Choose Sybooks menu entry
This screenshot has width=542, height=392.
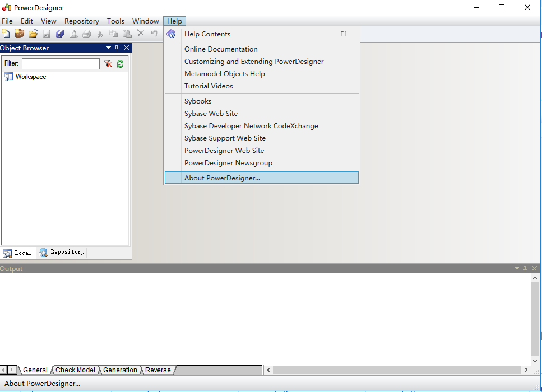coord(262,101)
